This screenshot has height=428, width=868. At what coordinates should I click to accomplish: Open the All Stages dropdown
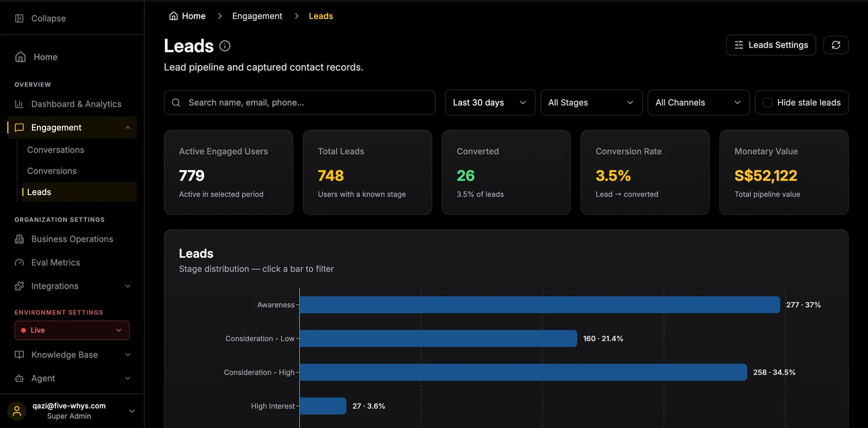(x=591, y=103)
